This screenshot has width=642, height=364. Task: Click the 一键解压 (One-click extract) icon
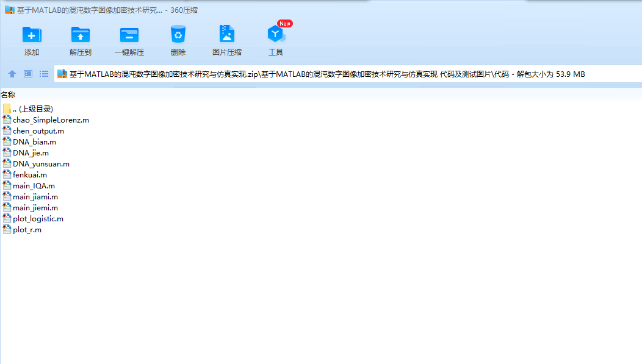tap(129, 35)
